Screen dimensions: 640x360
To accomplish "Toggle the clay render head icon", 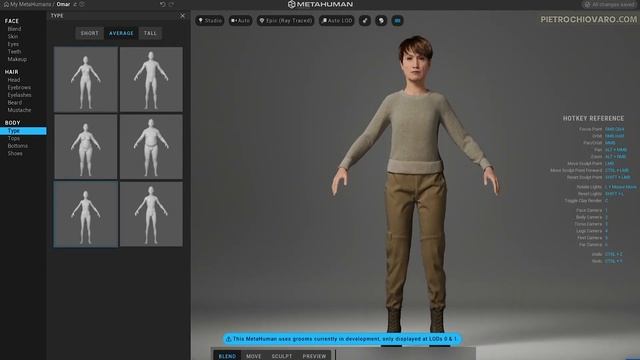I will click(x=381, y=20).
